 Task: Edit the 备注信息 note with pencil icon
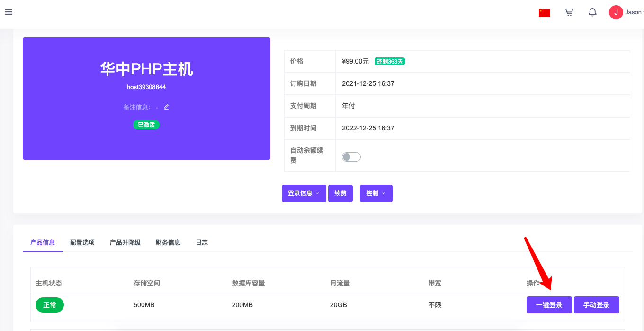coord(166,107)
